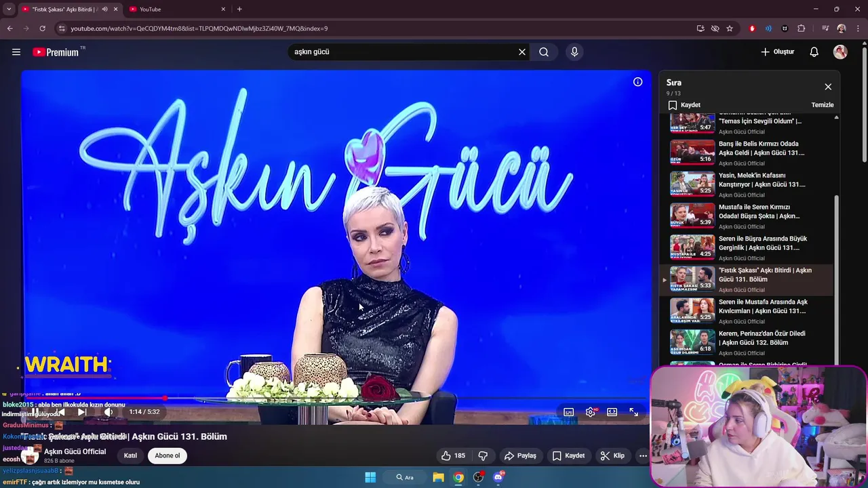
Task: Open the Windows Start menu
Action: pos(370,477)
